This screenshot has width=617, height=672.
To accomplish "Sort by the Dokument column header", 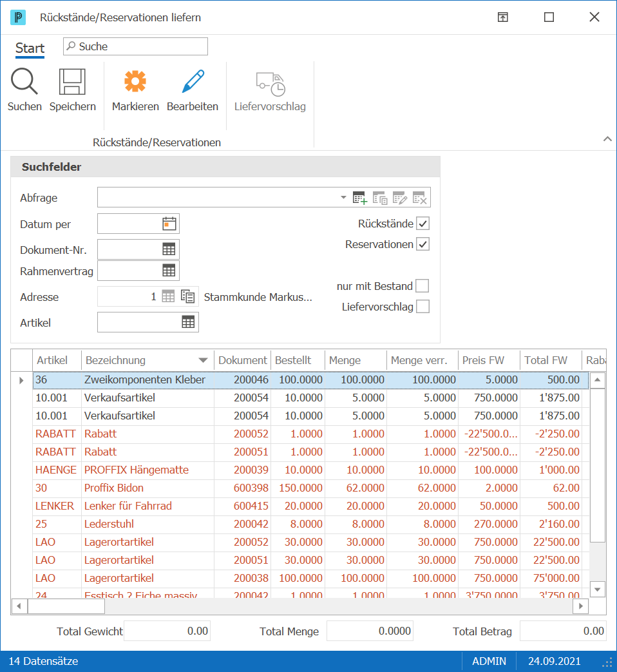I will [x=243, y=360].
